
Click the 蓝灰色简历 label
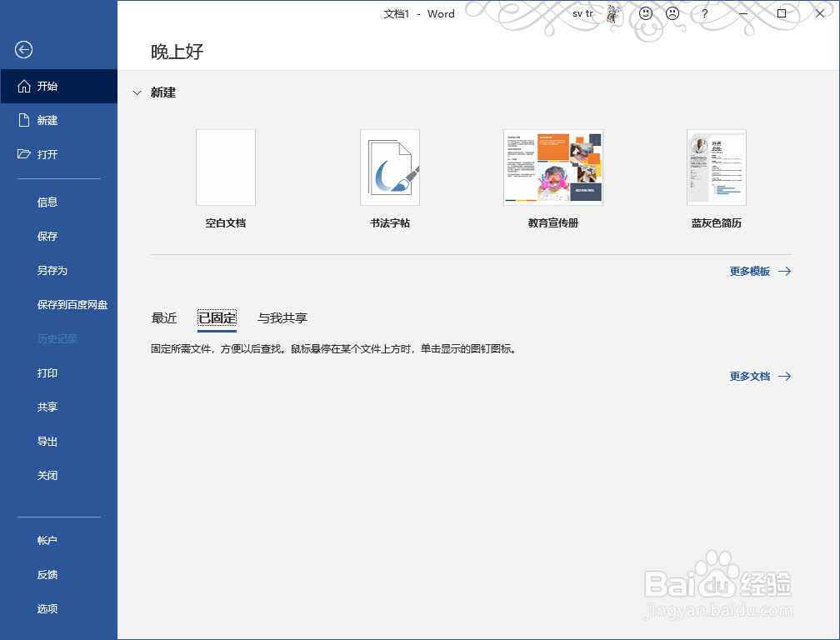717,223
